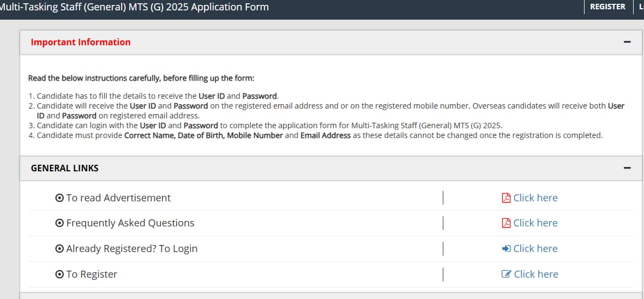The width and height of the screenshot is (644, 299).
Task: Click the MTS (G) 2025 Application Form title
Action: click(134, 7)
